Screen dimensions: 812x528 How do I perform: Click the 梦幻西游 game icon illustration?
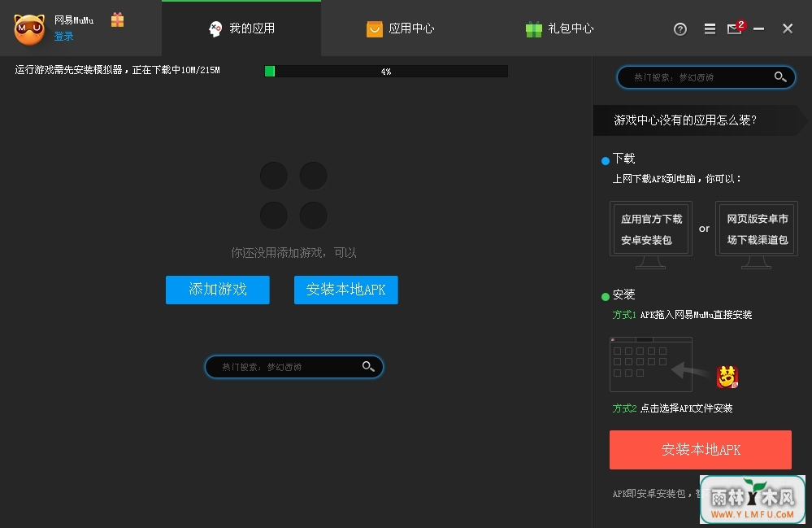point(727,377)
